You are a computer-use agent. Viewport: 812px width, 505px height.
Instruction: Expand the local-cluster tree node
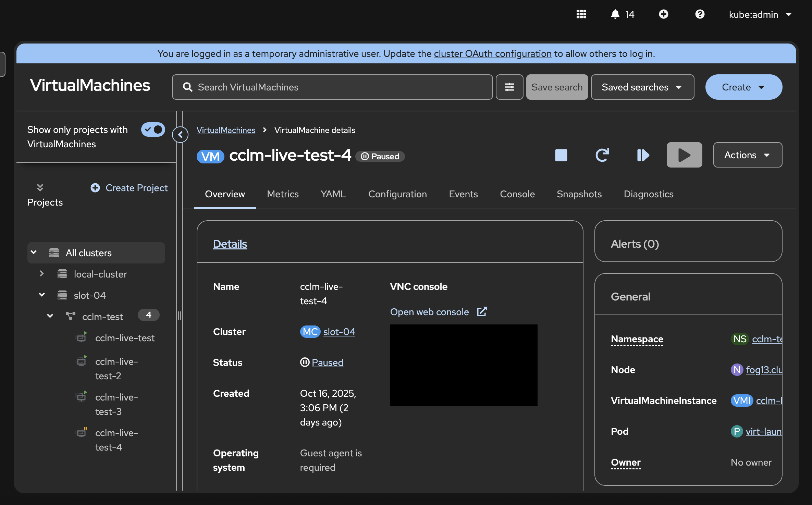(x=42, y=274)
